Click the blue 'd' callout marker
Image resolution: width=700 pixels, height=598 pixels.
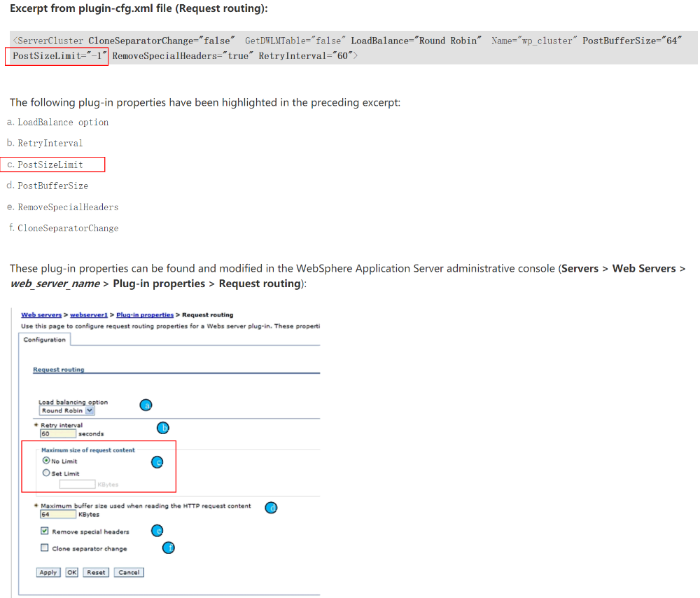(x=271, y=508)
